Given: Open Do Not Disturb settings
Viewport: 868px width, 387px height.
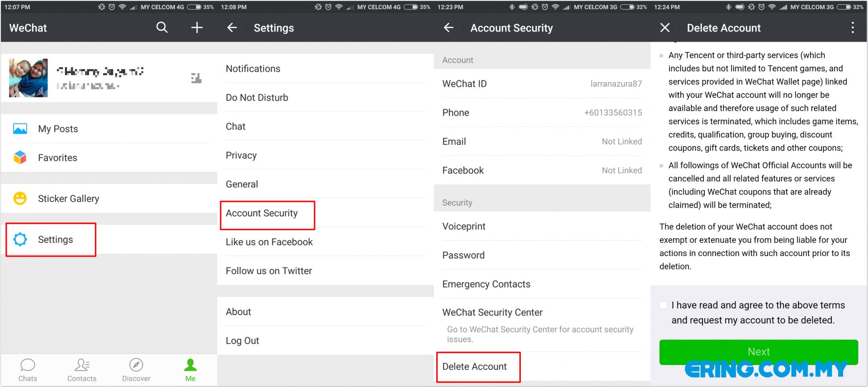Looking at the screenshot, I should pyautogui.click(x=325, y=98).
